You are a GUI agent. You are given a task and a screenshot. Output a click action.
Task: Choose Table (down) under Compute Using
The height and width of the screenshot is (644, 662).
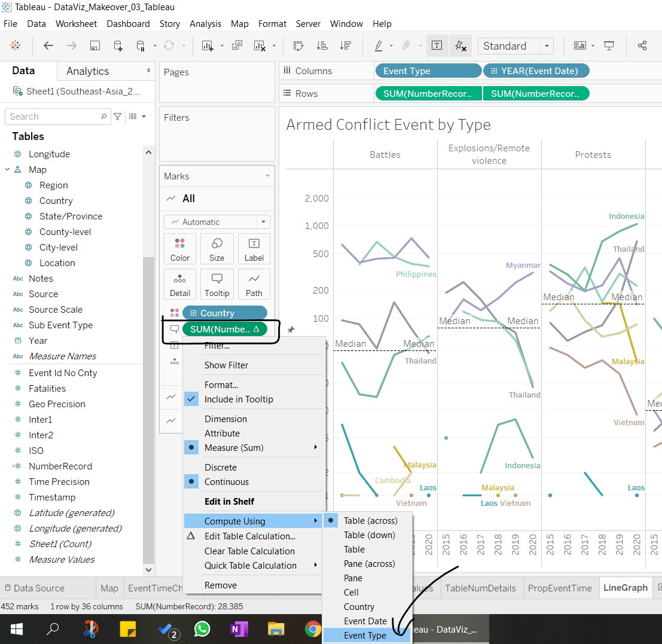tap(369, 535)
